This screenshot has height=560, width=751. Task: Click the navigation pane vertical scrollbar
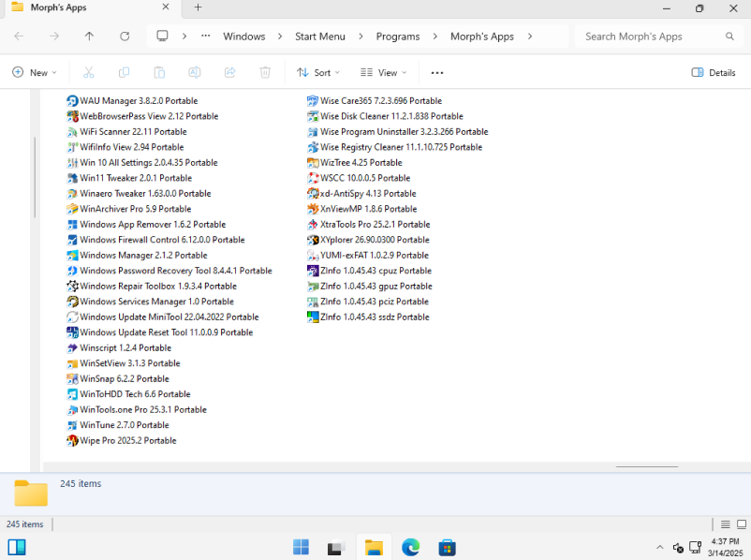coord(35,177)
